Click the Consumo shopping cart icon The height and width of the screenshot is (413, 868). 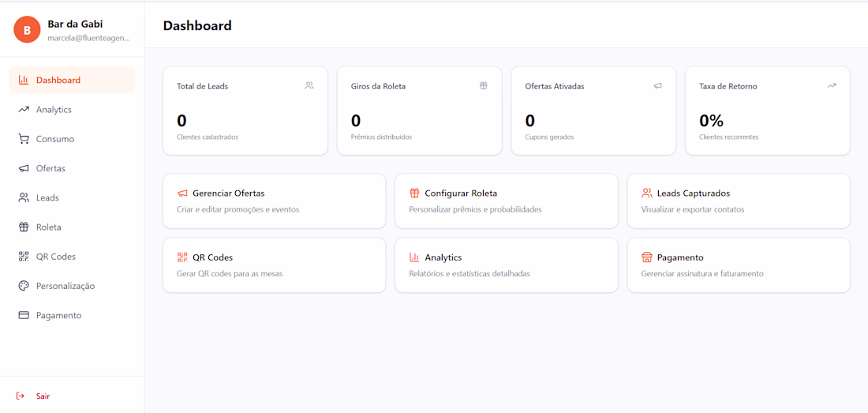tap(23, 139)
